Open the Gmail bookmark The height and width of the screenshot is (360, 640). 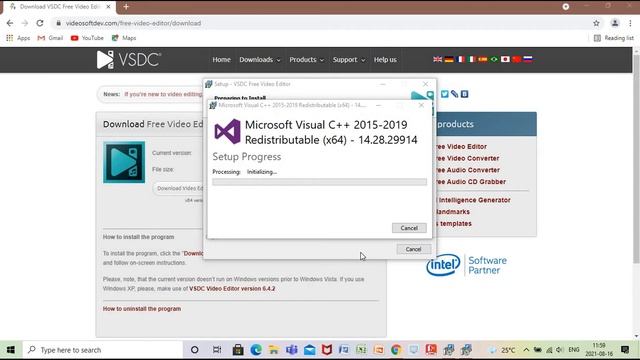click(x=50, y=38)
